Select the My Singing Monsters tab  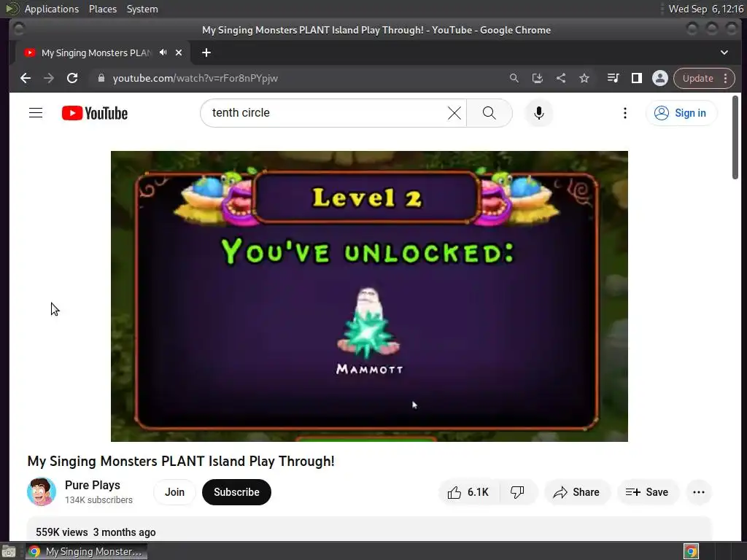(96, 52)
